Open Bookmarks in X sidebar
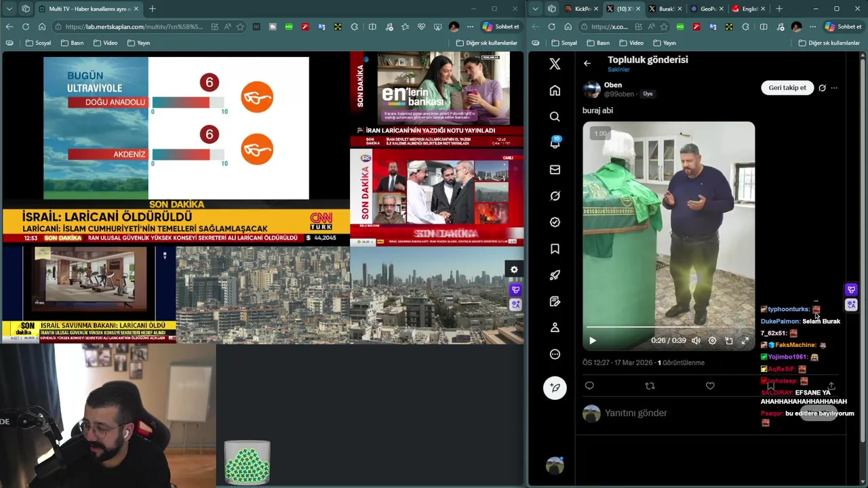868x488 pixels. (555, 249)
